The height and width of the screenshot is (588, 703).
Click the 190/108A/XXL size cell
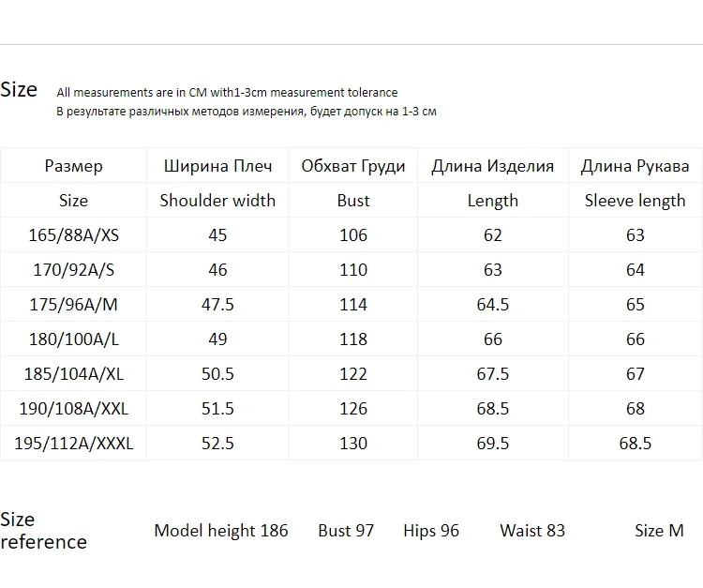(x=73, y=409)
